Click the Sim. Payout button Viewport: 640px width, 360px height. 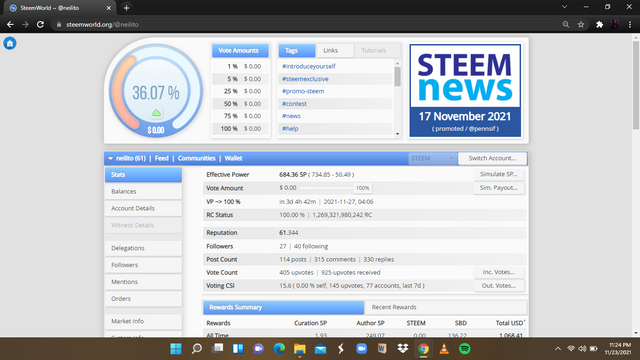tap(499, 188)
